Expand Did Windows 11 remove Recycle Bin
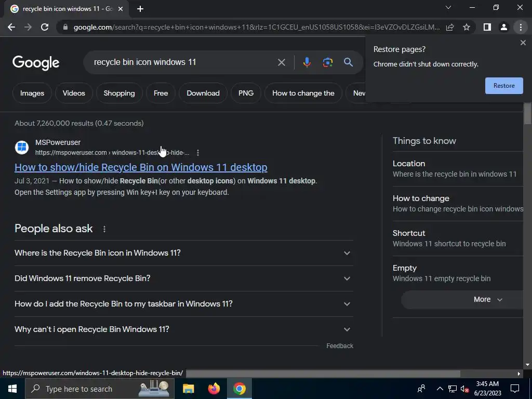 184,278
